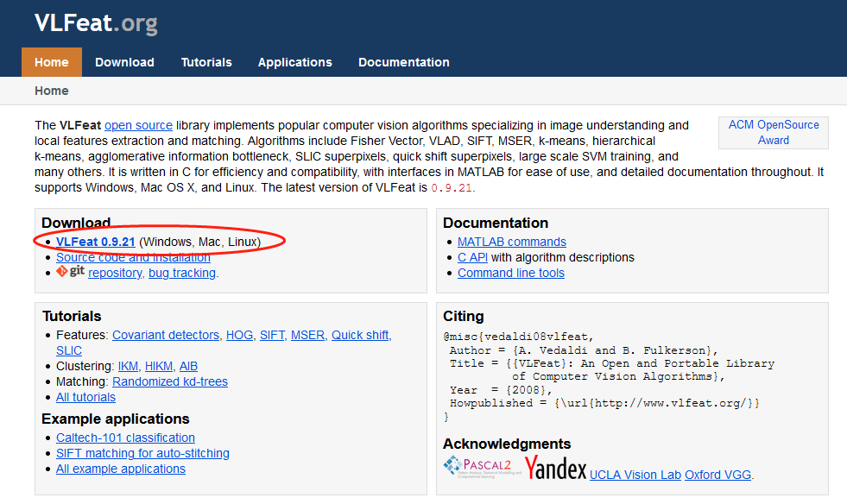Download VLFeat 0.9.21 binary package

pos(96,242)
